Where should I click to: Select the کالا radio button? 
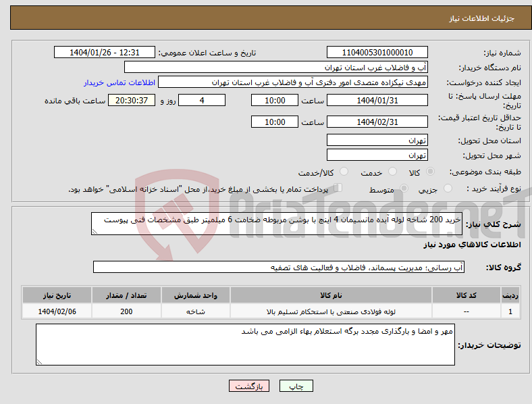coord(430,172)
